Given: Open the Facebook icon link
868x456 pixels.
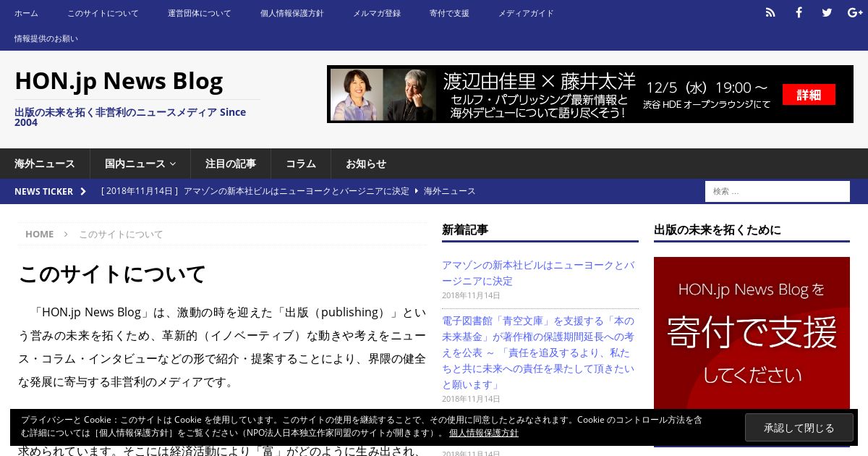Looking at the screenshot, I should coord(799,12).
